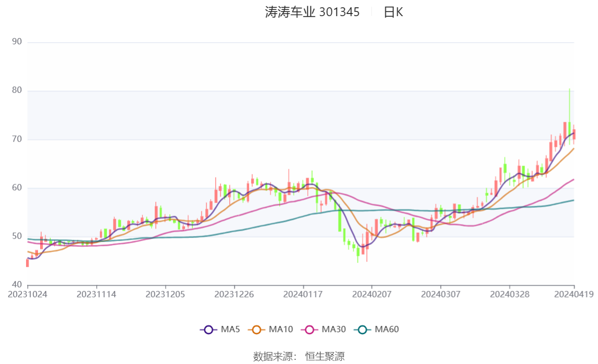The height and width of the screenshot is (364, 598).
Task: Click the tallest green candlestick near 80
Action: point(569,117)
